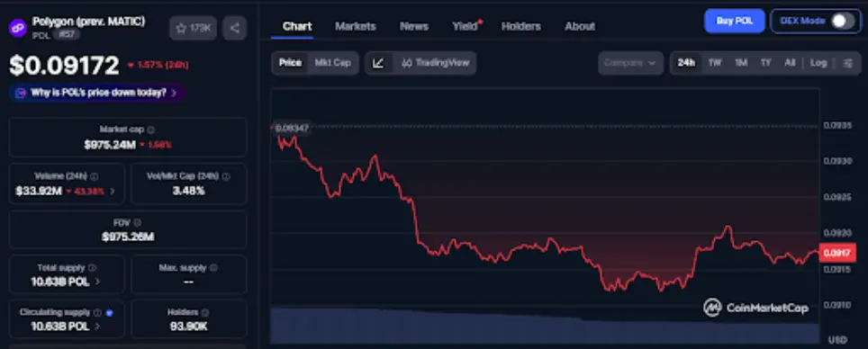The height and width of the screenshot is (349, 868).
Task: Click the $975.24M market cap value
Action: point(110,145)
